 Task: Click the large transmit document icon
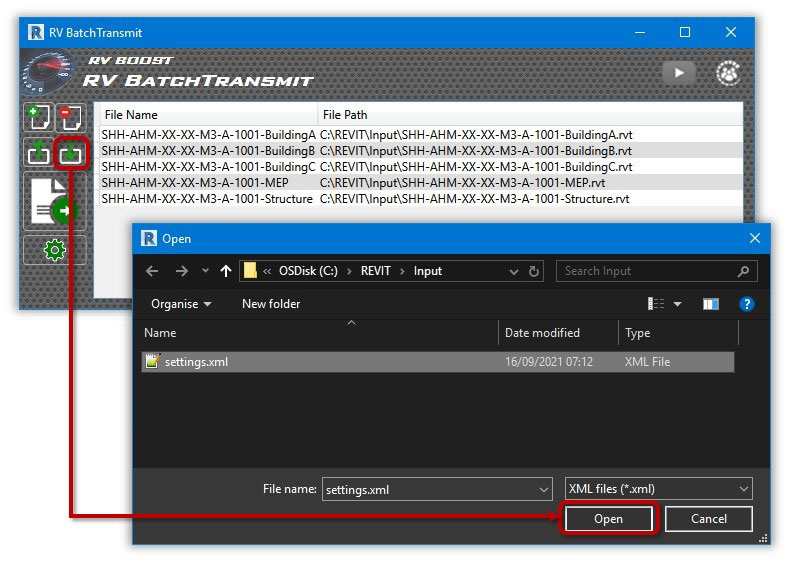click(x=54, y=201)
